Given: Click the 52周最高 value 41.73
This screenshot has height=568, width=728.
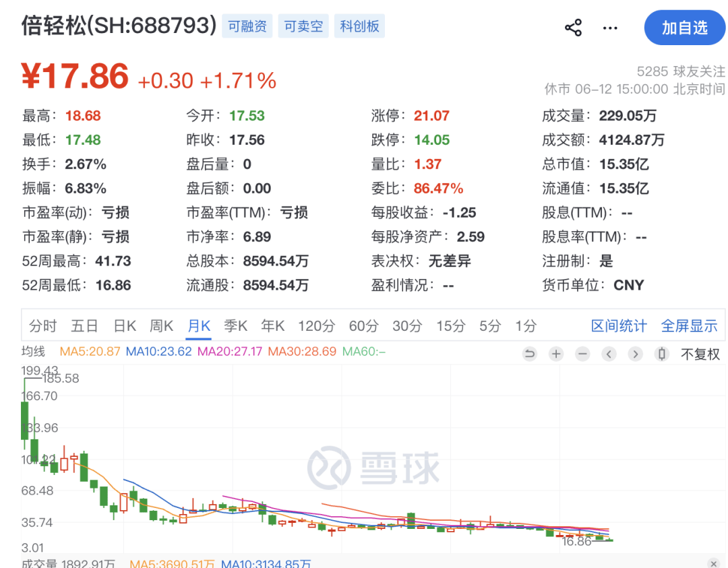Looking at the screenshot, I should coord(113,261).
